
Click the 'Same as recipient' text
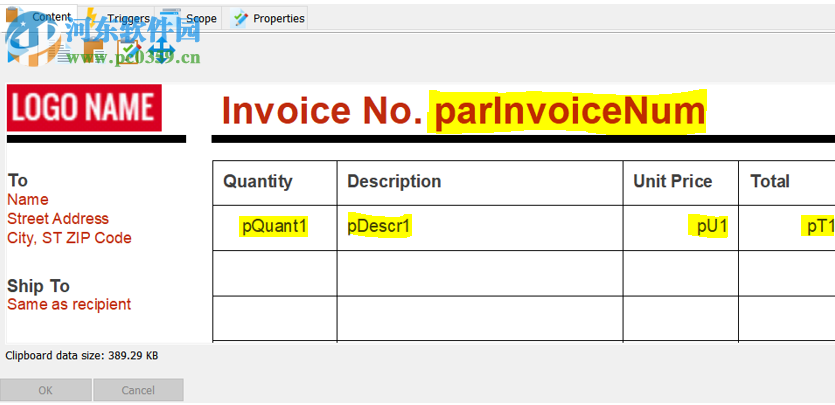point(69,304)
